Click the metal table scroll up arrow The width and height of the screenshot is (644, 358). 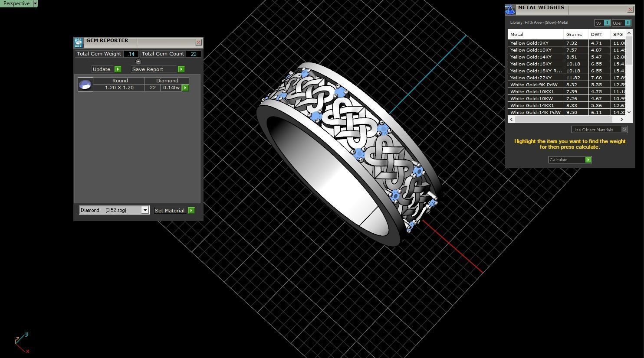click(629, 33)
